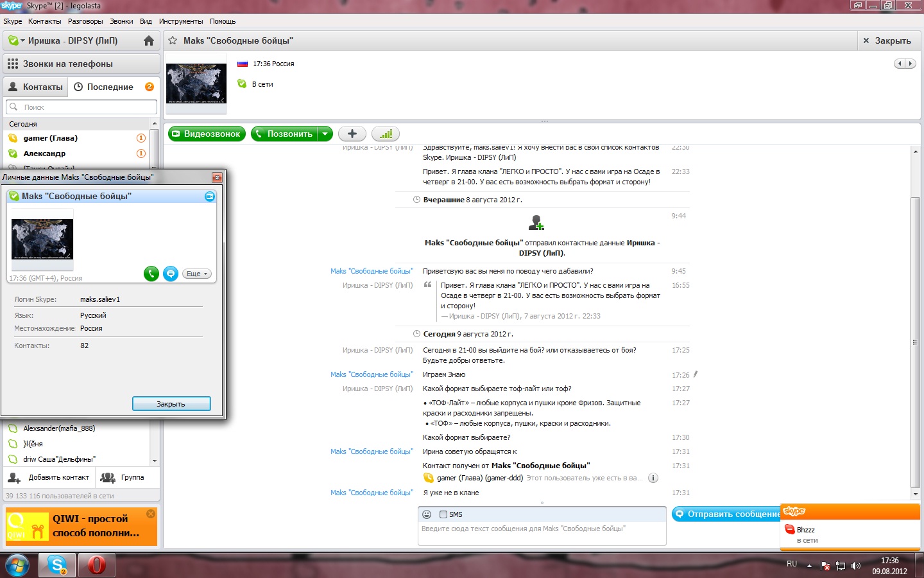
Task: Select Александр in contact list
Action: (x=76, y=153)
